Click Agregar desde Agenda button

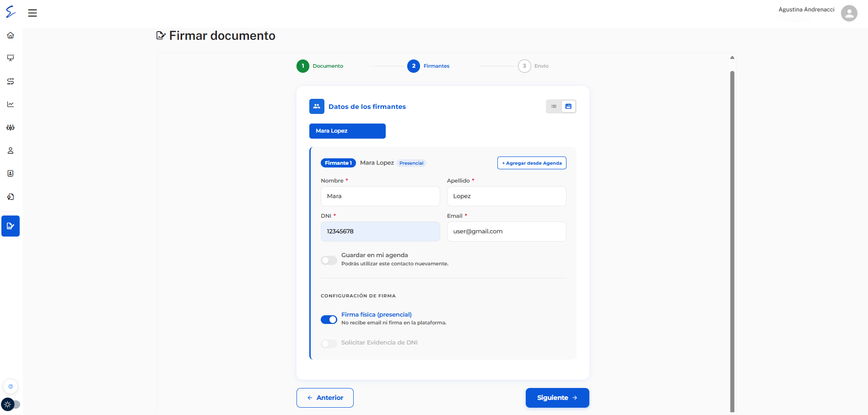pyautogui.click(x=532, y=163)
